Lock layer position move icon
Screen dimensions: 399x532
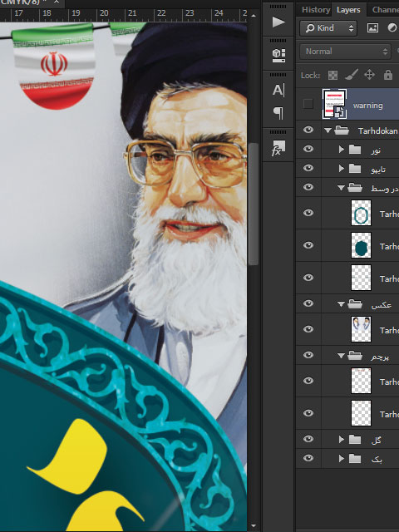(369, 75)
